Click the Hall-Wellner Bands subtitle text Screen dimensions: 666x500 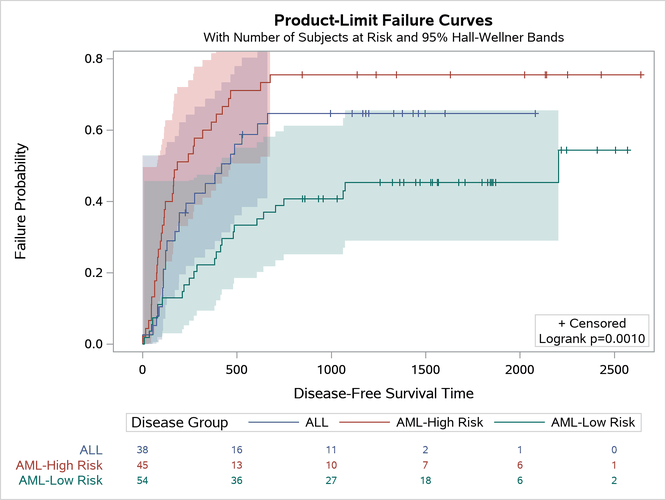pos(383,38)
